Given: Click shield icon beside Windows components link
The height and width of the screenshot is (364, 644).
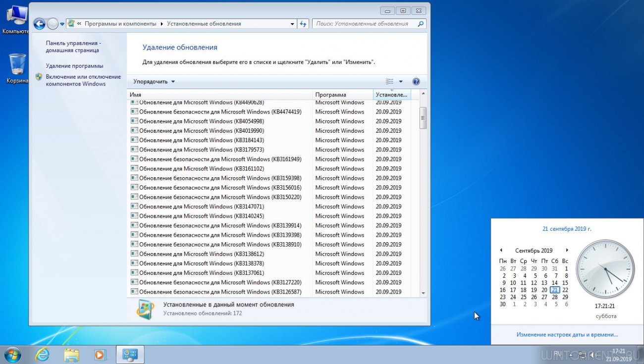Looking at the screenshot, I should pyautogui.click(x=39, y=77).
